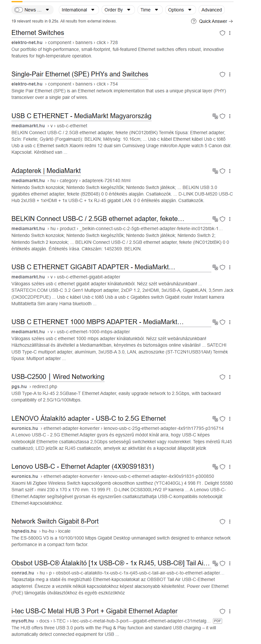
Task: Expand the International region dropdown
Action: [x=78, y=10]
